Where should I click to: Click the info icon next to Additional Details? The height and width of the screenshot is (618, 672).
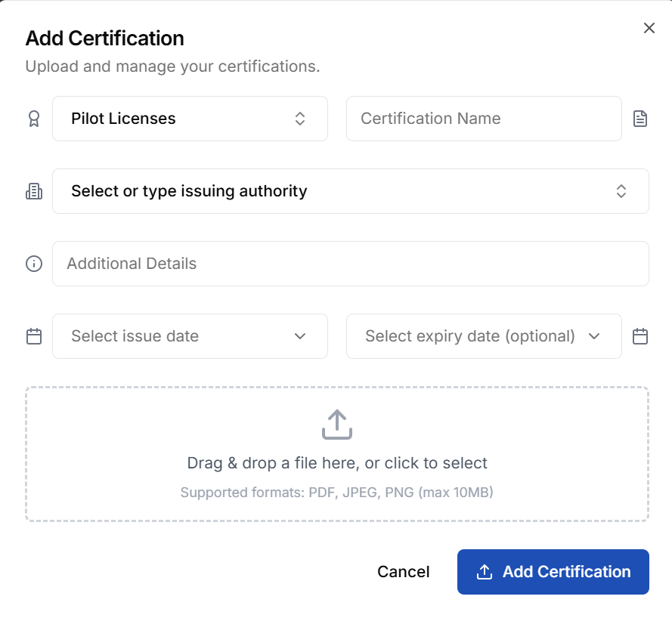point(33,264)
